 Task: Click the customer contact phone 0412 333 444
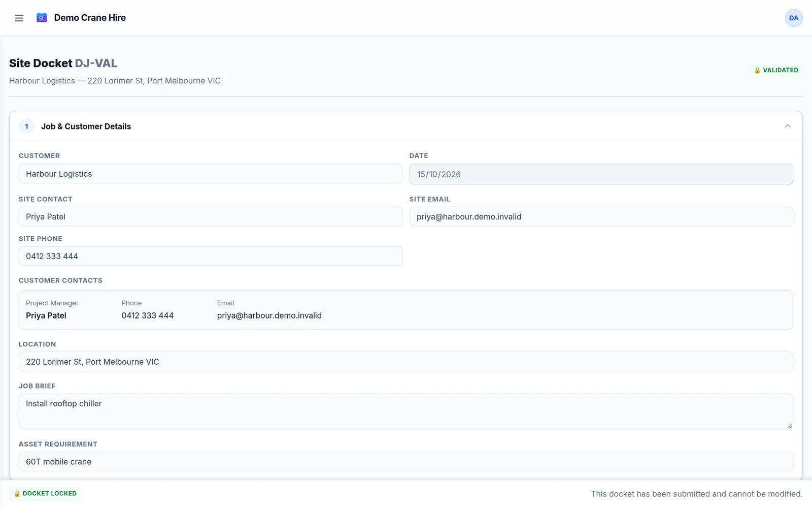point(148,315)
